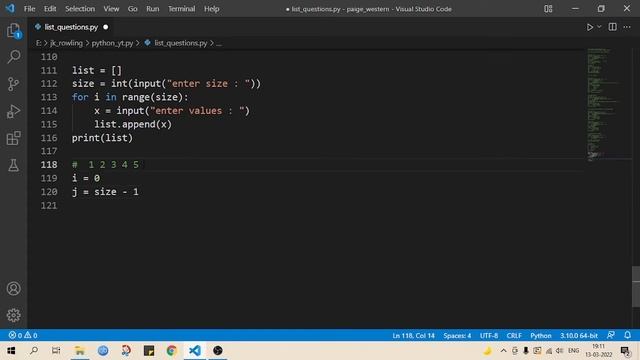
Task: Open notifications bell in status bar
Action: [627, 335]
